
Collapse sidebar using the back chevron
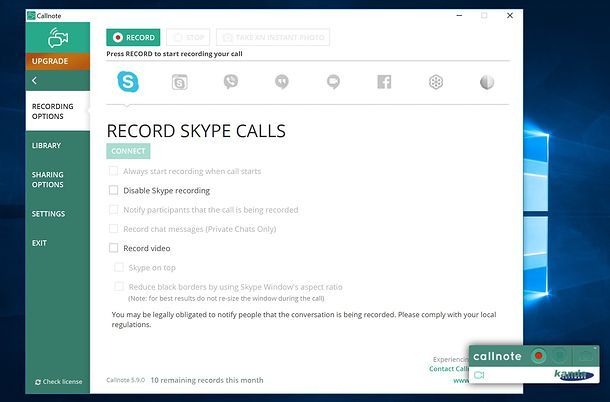[35, 80]
